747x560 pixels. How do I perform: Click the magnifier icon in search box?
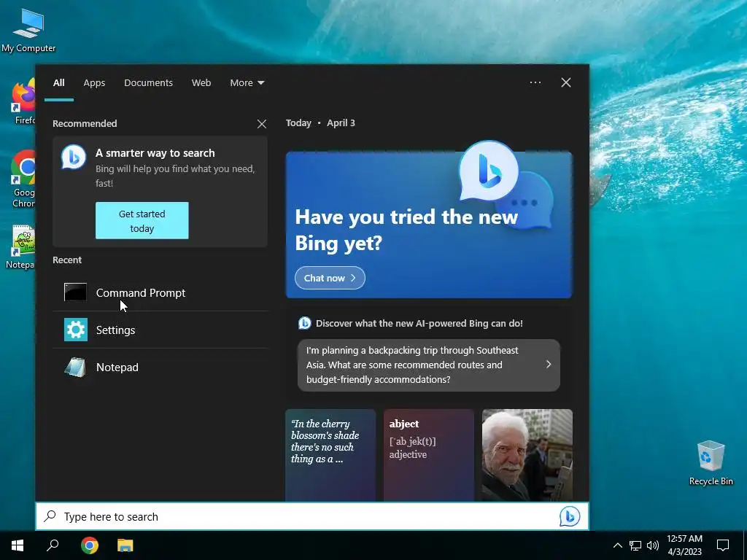tap(50, 516)
